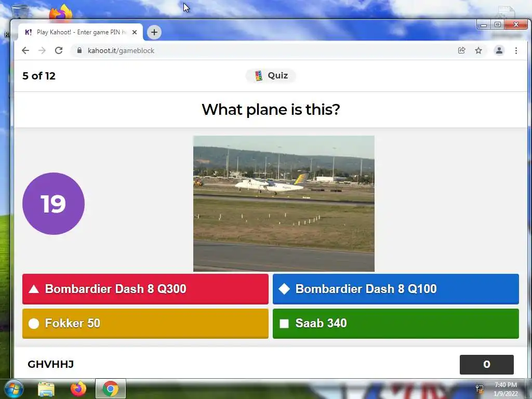Choose the Saab 340 answer

(x=395, y=323)
